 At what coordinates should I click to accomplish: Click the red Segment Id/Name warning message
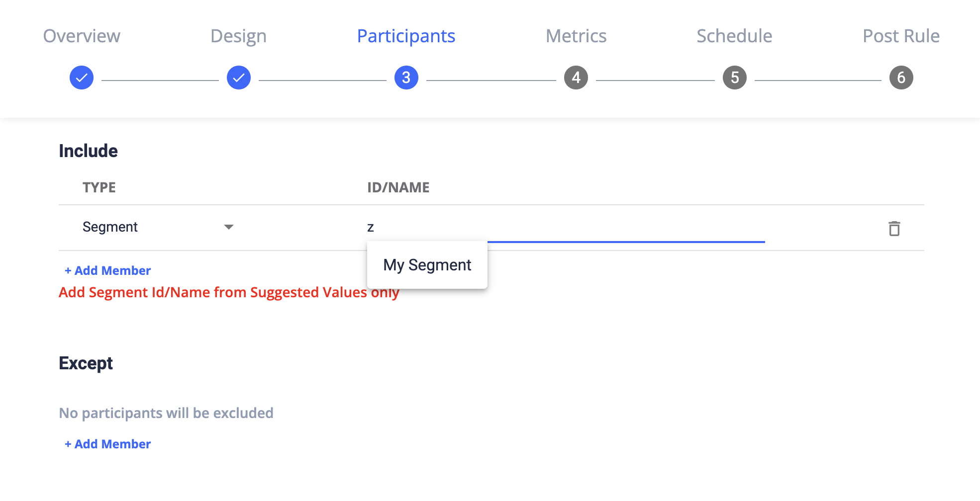tap(228, 292)
